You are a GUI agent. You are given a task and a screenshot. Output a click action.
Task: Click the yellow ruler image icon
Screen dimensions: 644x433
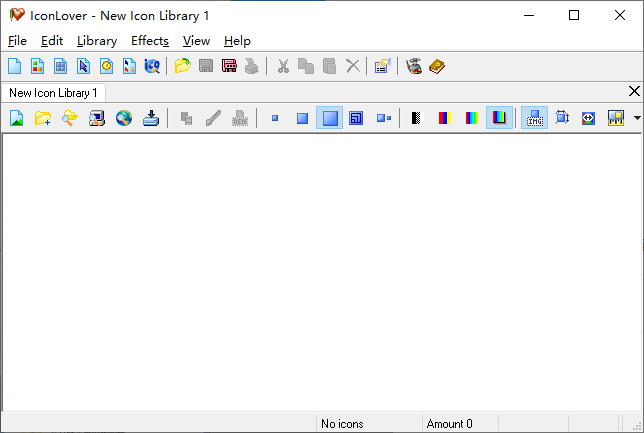pos(616,118)
